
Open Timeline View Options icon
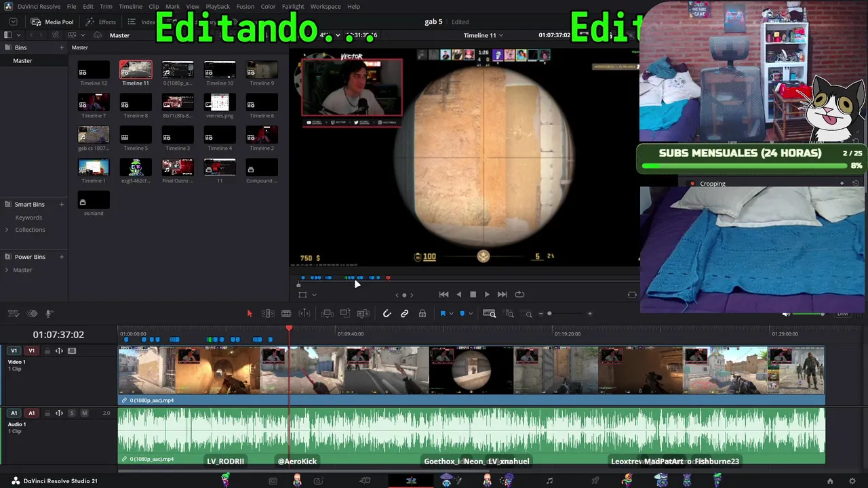[x=13, y=313]
